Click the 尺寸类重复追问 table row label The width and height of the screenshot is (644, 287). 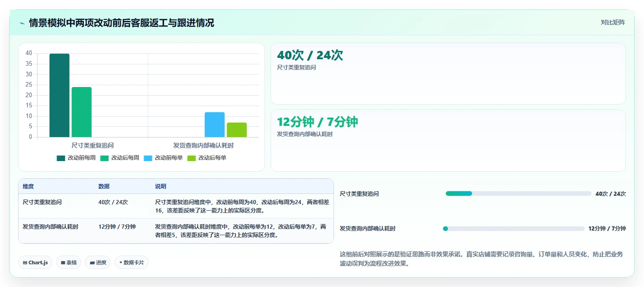point(42,202)
